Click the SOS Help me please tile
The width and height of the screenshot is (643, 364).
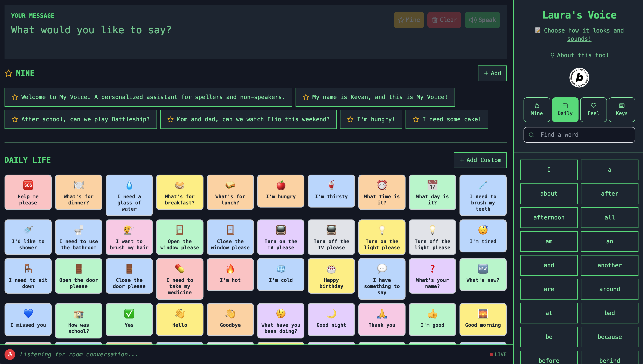click(x=28, y=192)
